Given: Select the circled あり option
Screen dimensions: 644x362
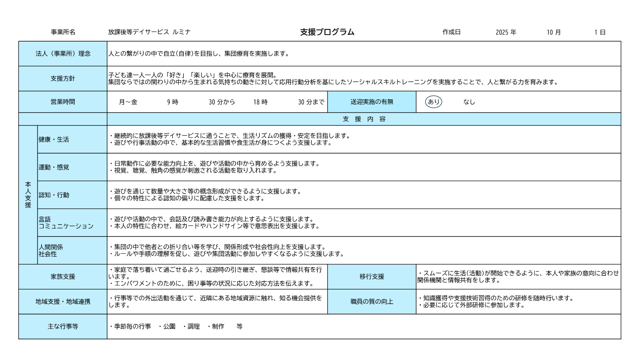Looking at the screenshot, I should [x=433, y=102].
